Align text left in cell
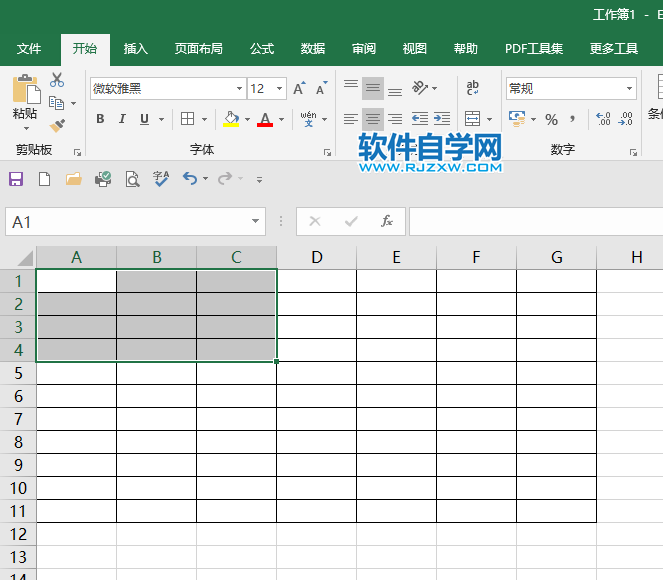Screen dimensions: 663x580 click(x=351, y=119)
